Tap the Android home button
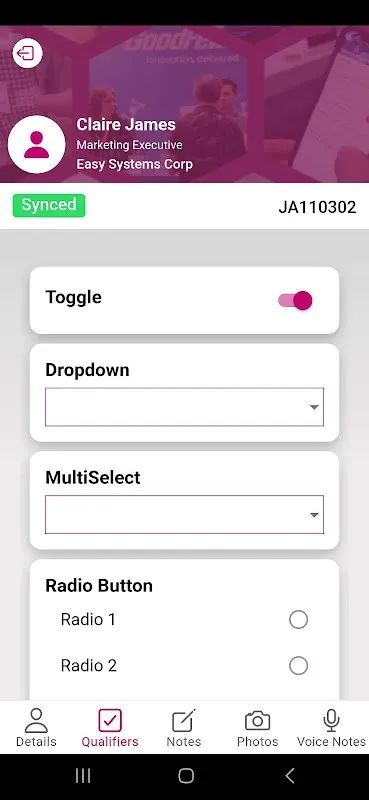 [x=186, y=776]
